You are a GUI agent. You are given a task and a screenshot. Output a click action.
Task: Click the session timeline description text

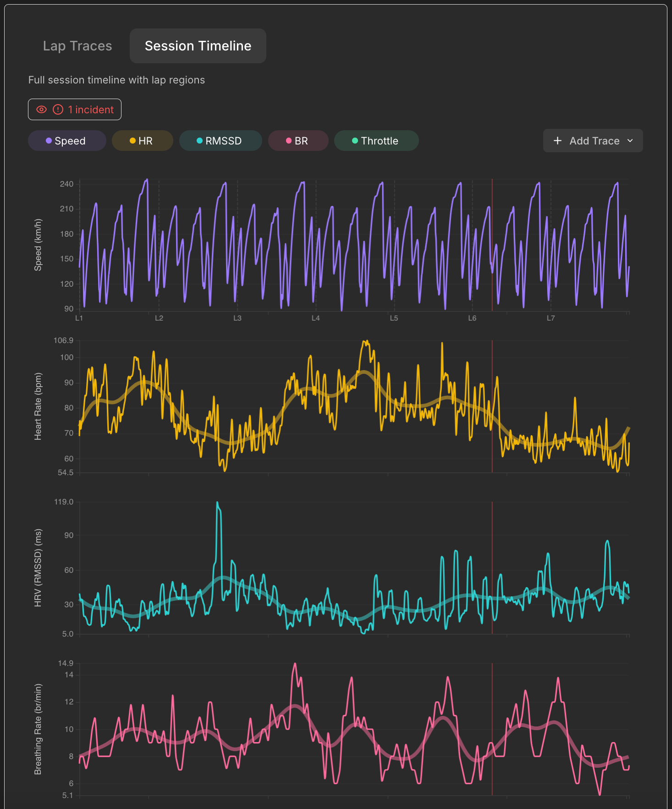[x=116, y=80]
